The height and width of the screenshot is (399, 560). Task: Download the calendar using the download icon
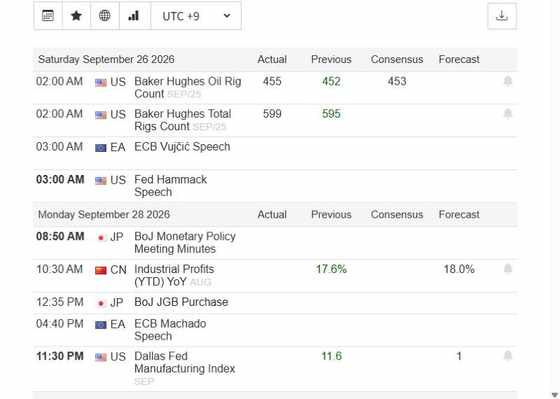tap(502, 16)
